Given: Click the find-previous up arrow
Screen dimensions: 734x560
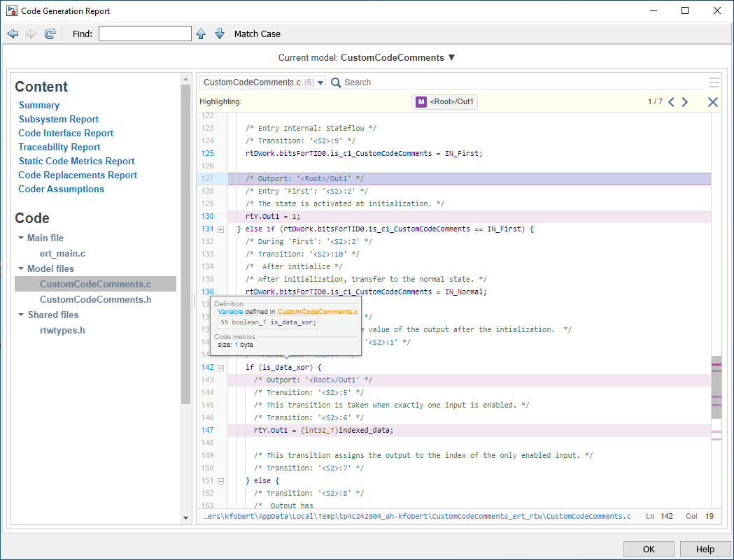Looking at the screenshot, I should 202,33.
